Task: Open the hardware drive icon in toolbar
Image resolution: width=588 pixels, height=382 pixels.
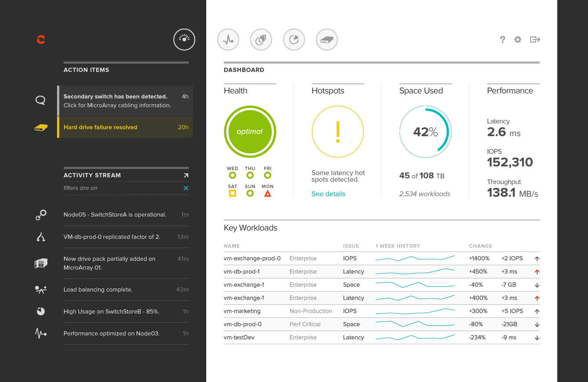Action: pyautogui.click(x=327, y=40)
